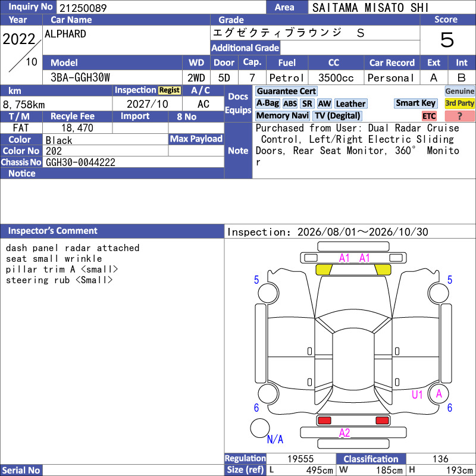The width and height of the screenshot is (476, 476).
Task: Select the FAT transmission value
Action: [21, 128]
